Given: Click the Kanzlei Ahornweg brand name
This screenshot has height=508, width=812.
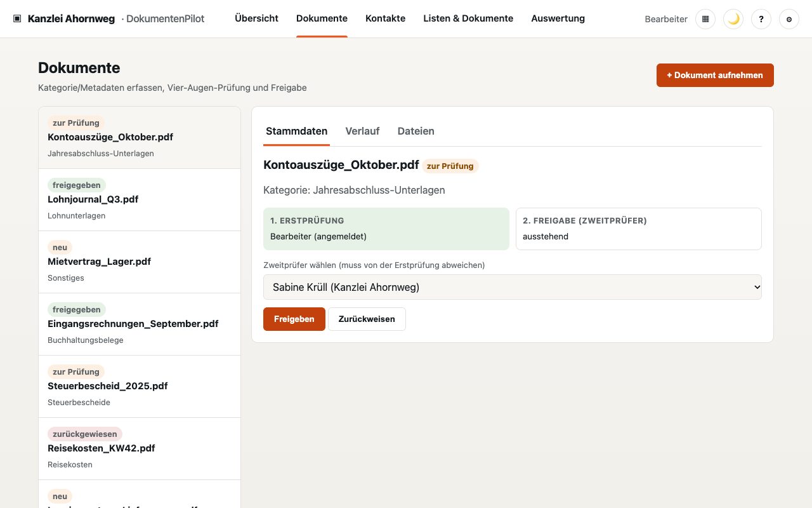Looking at the screenshot, I should point(71,19).
